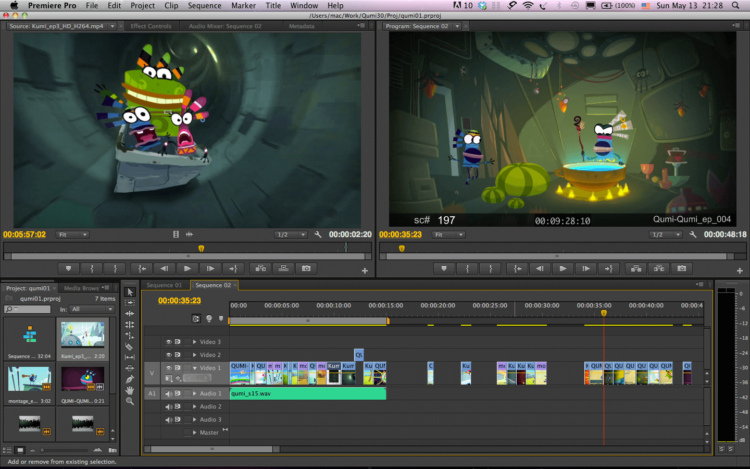750x469 pixels.
Task: Add marker in Source monitor
Action: (68, 269)
